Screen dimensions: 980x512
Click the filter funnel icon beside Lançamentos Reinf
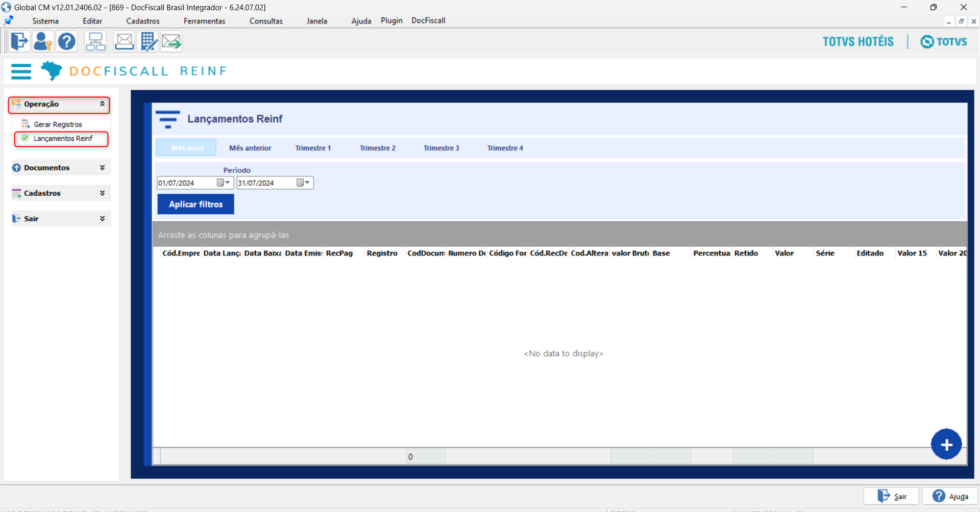pyautogui.click(x=167, y=119)
